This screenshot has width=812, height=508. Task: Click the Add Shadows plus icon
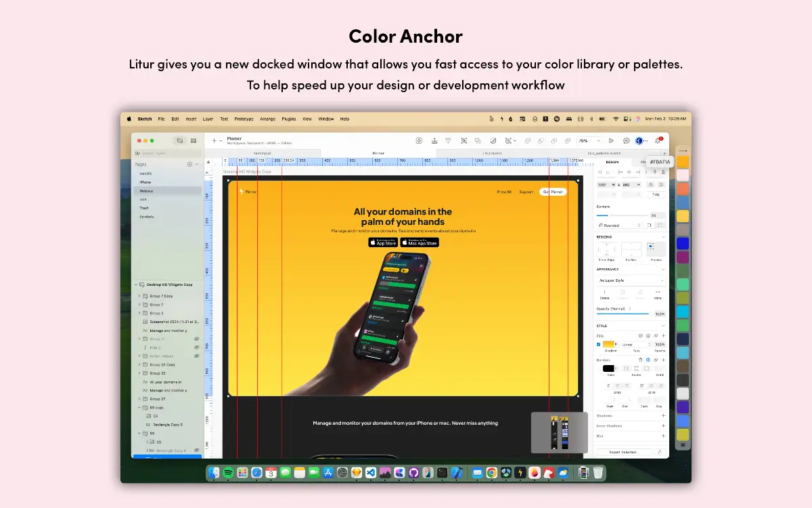coord(663,416)
